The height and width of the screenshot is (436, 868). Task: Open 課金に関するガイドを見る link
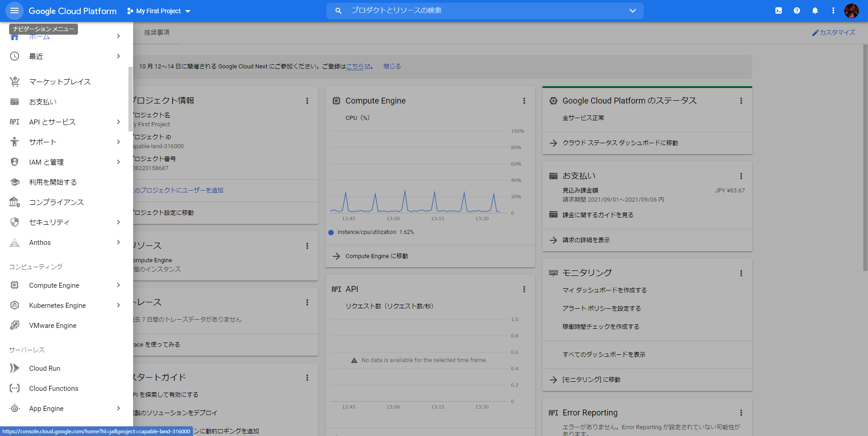pyautogui.click(x=598, y=215)
